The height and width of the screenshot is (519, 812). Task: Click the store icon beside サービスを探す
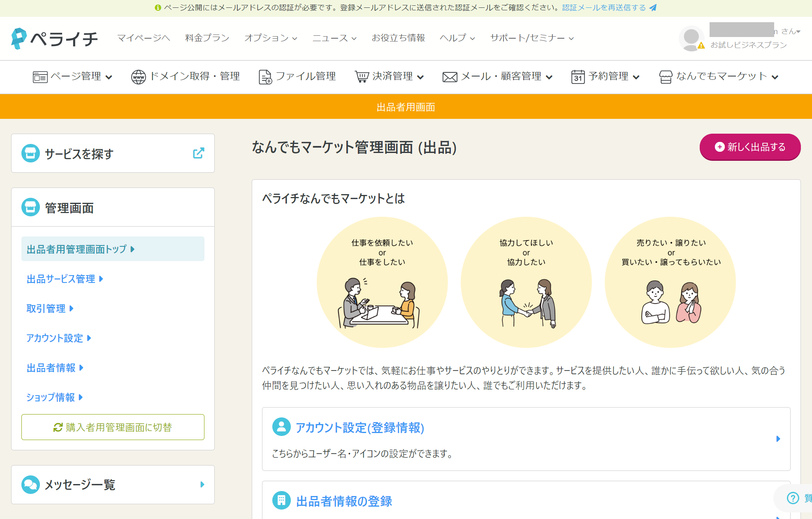(x=30, y=153)
